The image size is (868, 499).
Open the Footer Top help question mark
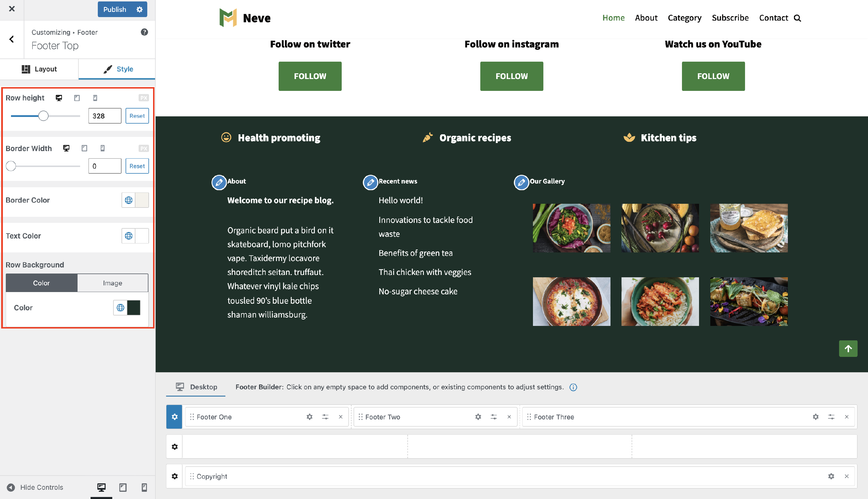click(144, 32)
